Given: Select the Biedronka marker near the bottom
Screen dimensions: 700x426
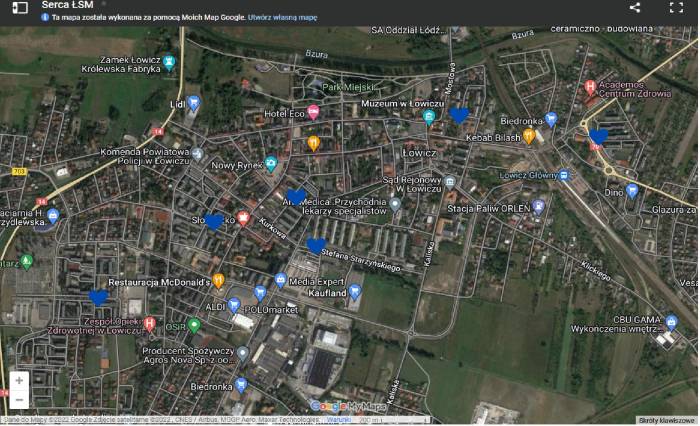Looking at the screenshot, I should pos(241,385).
